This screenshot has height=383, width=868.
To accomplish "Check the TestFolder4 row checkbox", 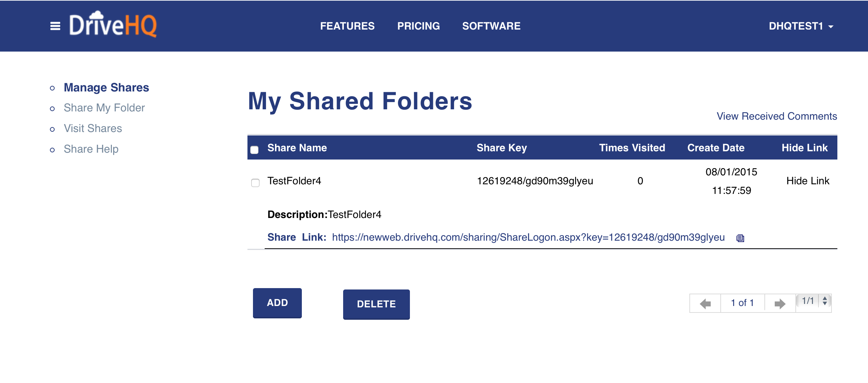I will 255,183.
